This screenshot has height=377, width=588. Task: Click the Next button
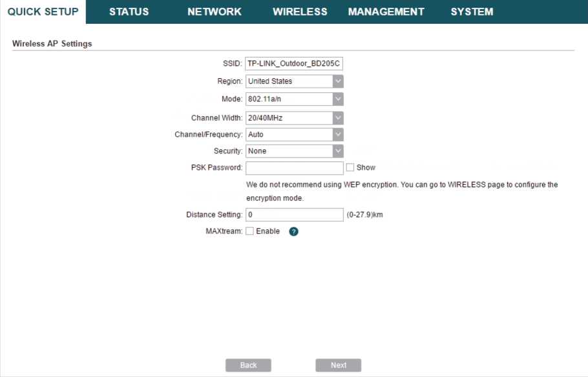pos(338,365)
